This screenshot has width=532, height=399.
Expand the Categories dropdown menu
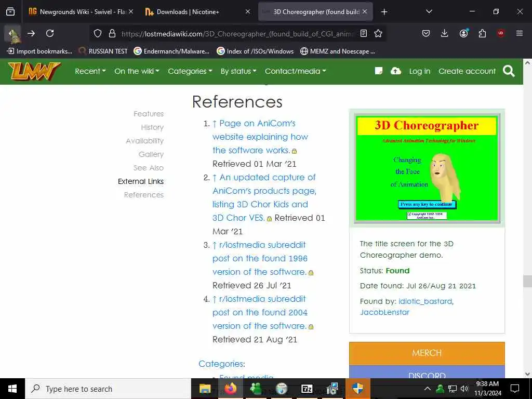point(190,71)
